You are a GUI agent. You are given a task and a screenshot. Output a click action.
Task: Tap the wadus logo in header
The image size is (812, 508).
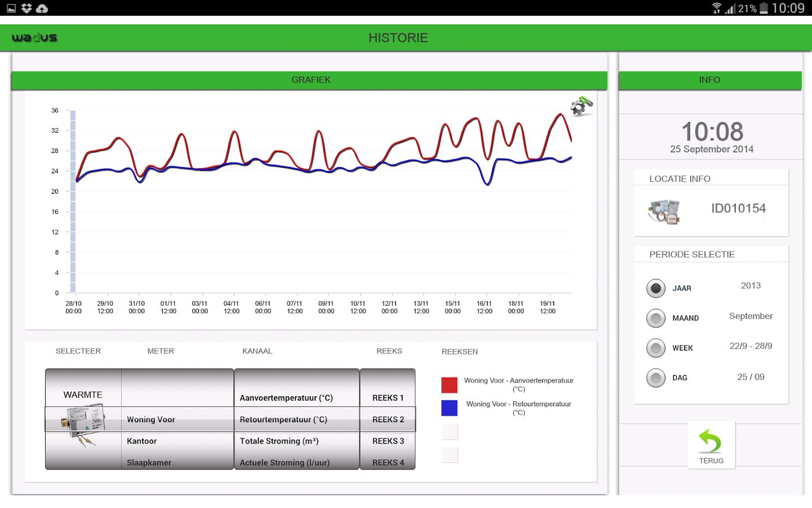[x=34, y=38]
